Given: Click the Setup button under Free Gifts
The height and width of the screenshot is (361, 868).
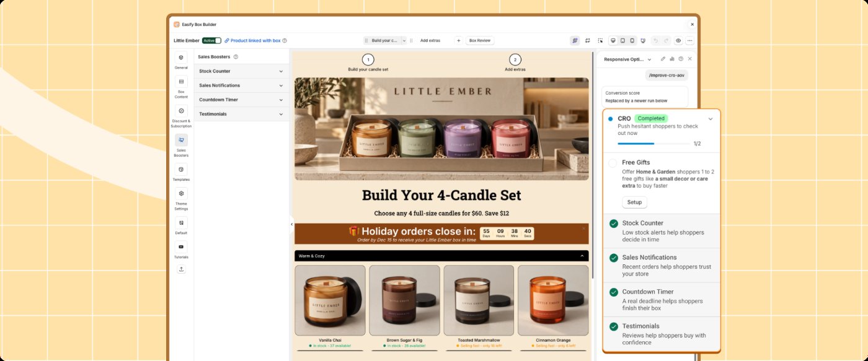Looking at the screenshot, I should (x=634, y=202).
